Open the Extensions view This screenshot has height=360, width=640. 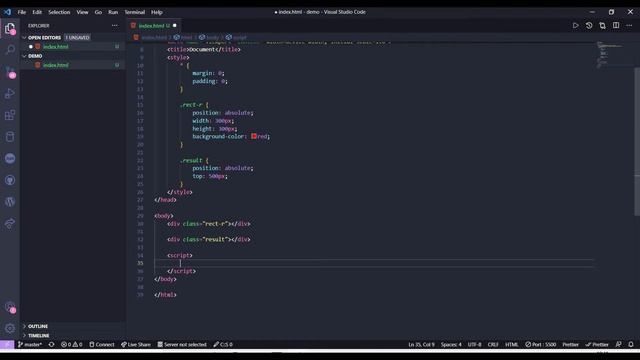pyautogui.click(x=10, y=115)
